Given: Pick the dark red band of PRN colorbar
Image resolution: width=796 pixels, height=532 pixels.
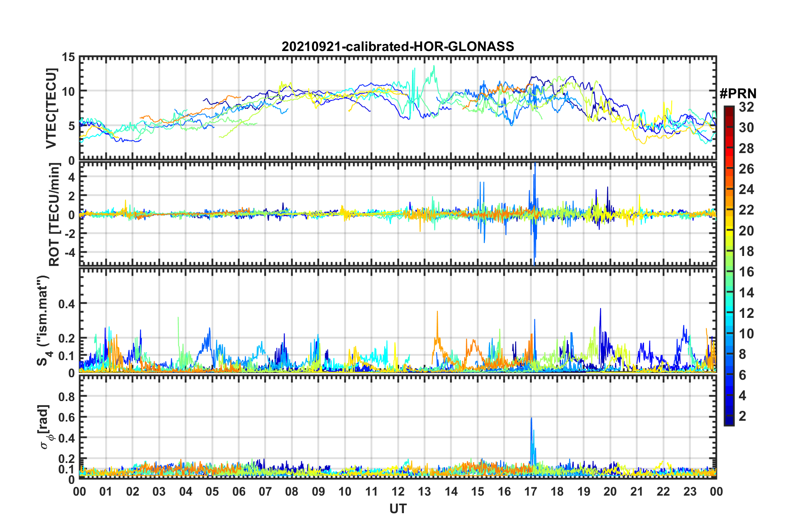Looking at the screenshot, I should (729, 111).
